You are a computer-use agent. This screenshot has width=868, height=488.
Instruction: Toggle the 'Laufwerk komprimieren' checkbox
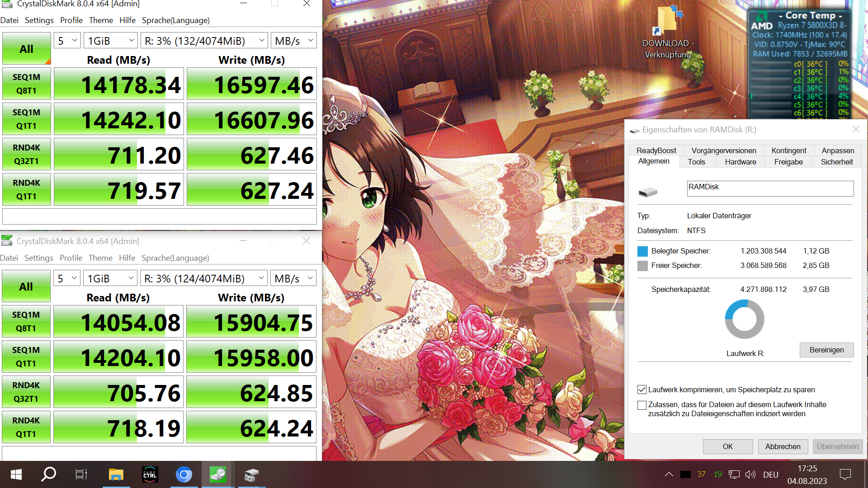[642, 389]
